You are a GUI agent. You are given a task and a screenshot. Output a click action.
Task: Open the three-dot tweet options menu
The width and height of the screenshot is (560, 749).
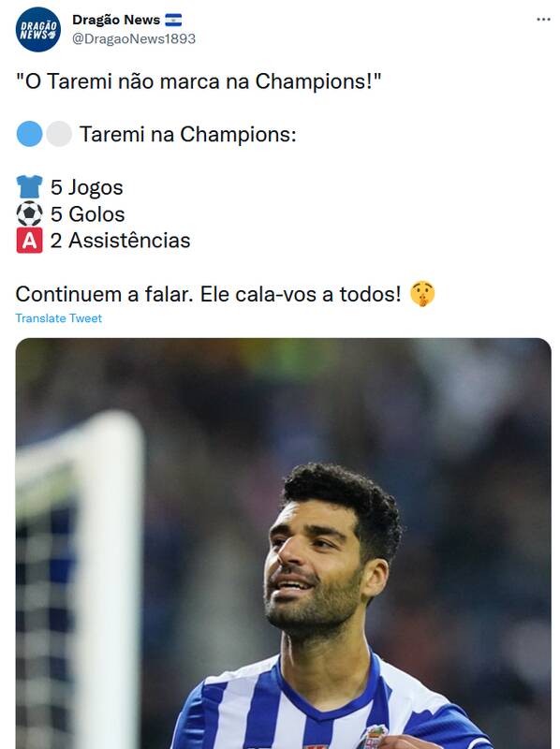pyautogui.click(x=543, y=20)
